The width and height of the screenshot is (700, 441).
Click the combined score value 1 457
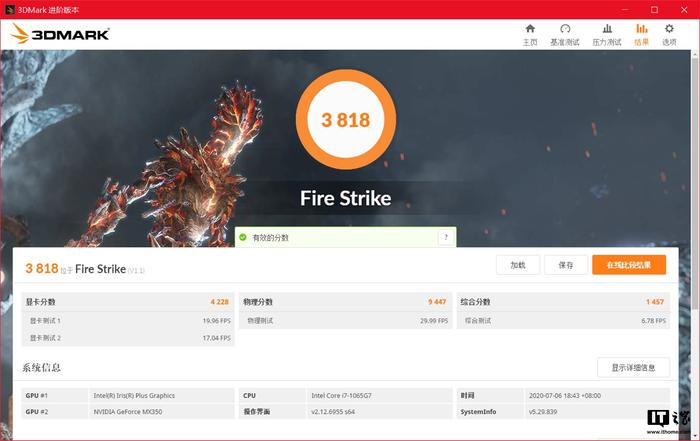click(x=655, y=302)
